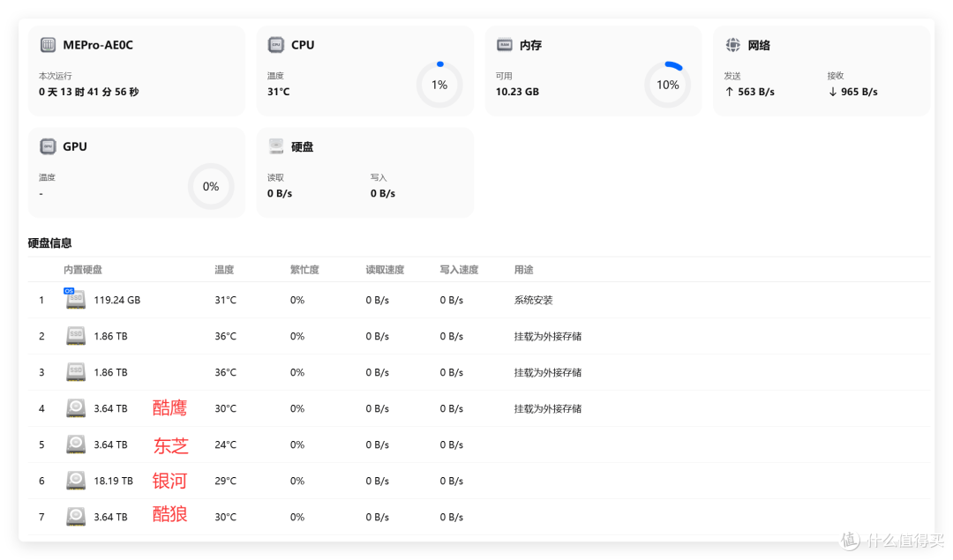Click the 用途 column header
Viewport: 953px width, 560px height.
coord(524,270)
